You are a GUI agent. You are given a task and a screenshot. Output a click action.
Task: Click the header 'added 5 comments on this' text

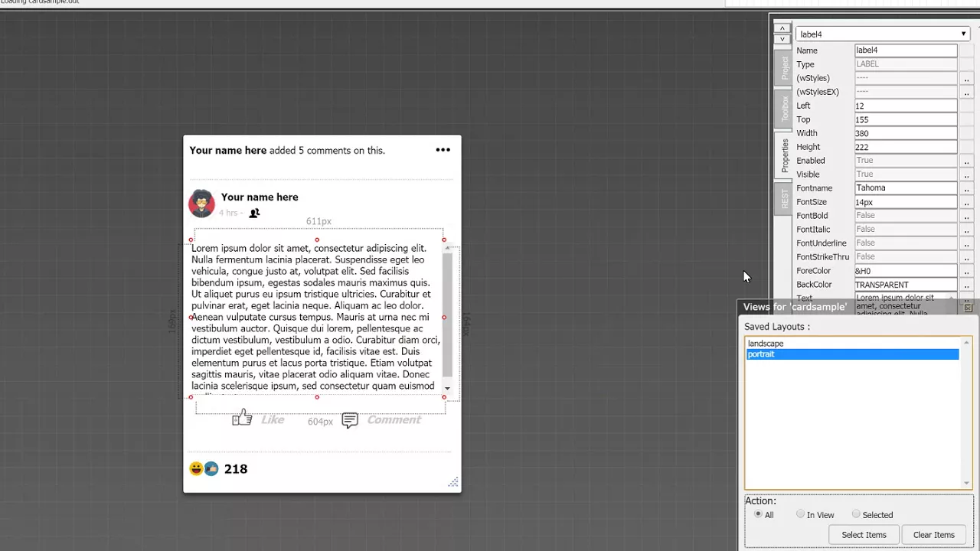coord(327,151)
